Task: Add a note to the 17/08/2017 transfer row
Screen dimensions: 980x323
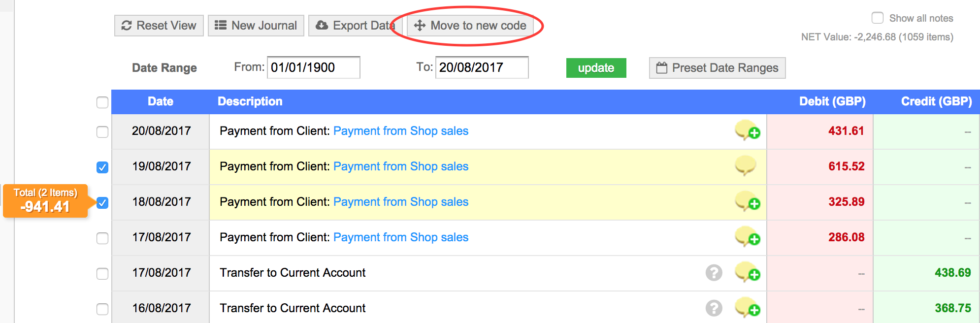Action: (748, 272)
